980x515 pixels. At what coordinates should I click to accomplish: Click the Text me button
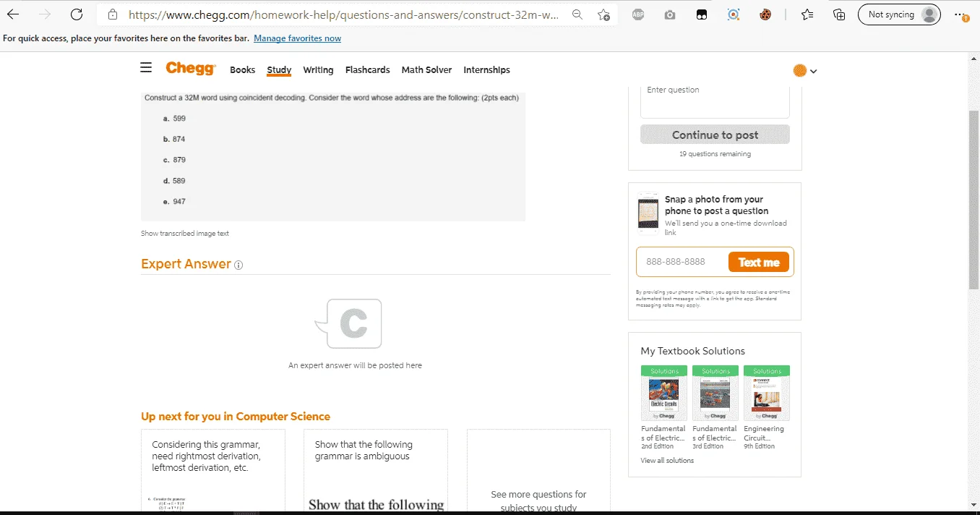coord(758,263)
